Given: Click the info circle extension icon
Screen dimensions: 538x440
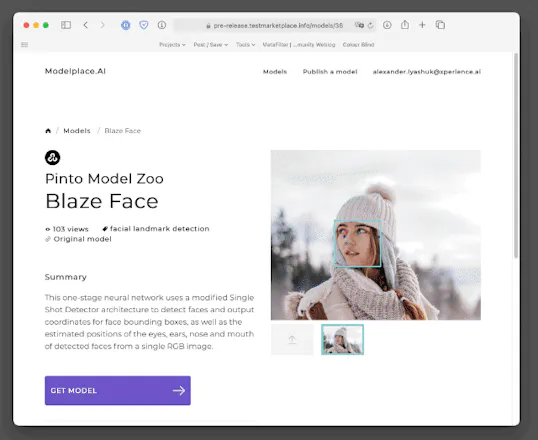Looking at the screenshot, I should [162, 25].
